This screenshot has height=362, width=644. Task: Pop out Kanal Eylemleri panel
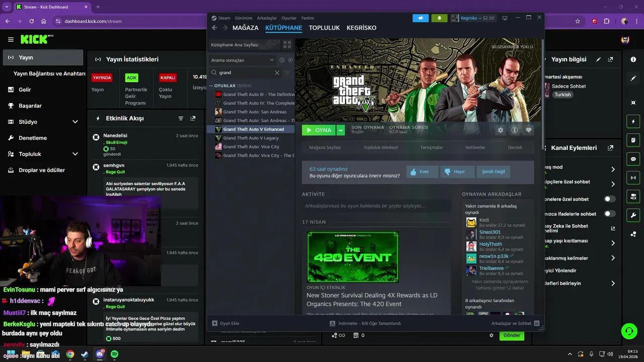pos(610,148)
